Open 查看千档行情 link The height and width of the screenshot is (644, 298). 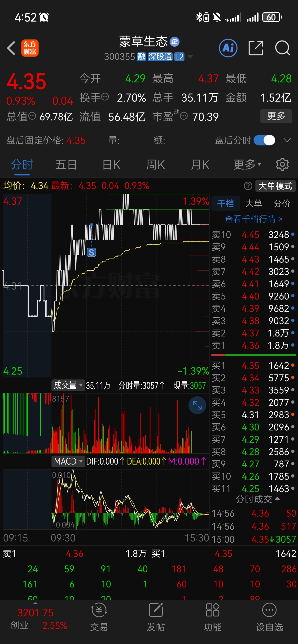tap(254, 219)
